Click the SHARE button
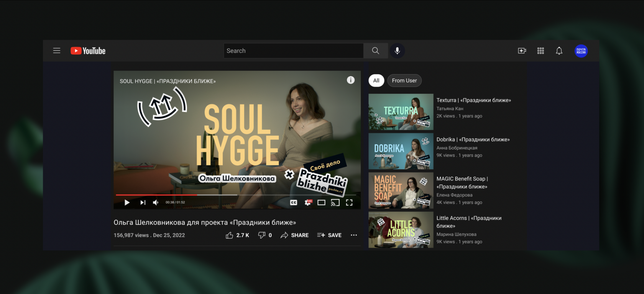644x294 pixels. coord(294,235)
